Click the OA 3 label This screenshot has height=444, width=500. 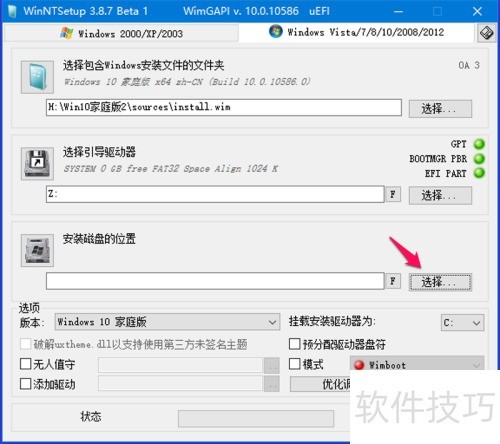click(x=469, y=65)
